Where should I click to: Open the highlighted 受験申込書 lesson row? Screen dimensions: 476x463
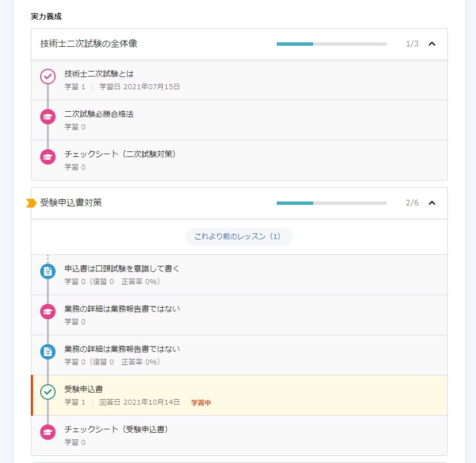(x=239, y=395)
